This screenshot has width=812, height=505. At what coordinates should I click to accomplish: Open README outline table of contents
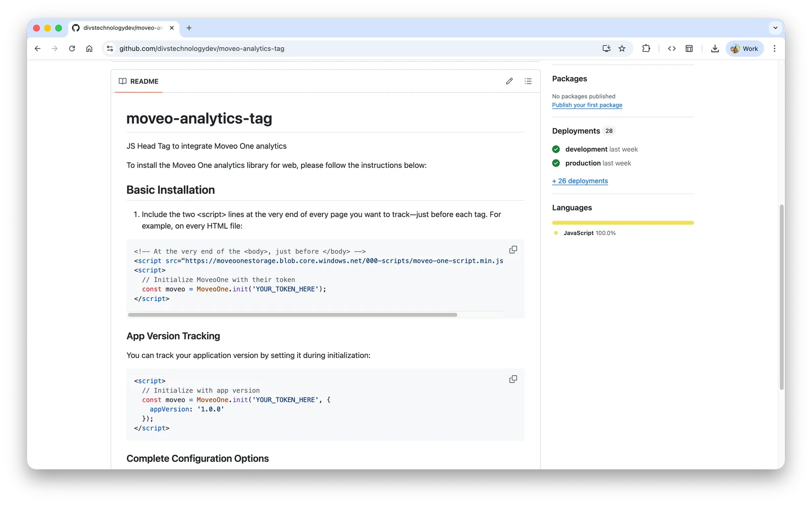(528, 81)
